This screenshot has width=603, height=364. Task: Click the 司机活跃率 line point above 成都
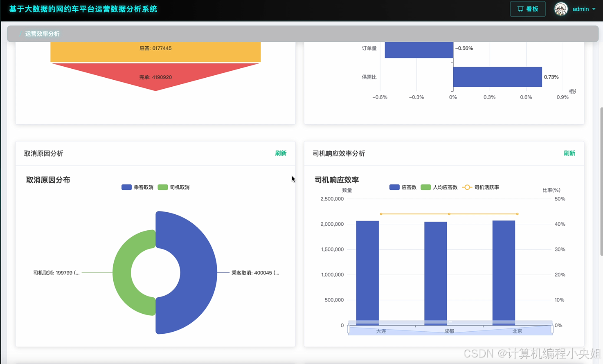pyautogui.click(x=449, y=214)
